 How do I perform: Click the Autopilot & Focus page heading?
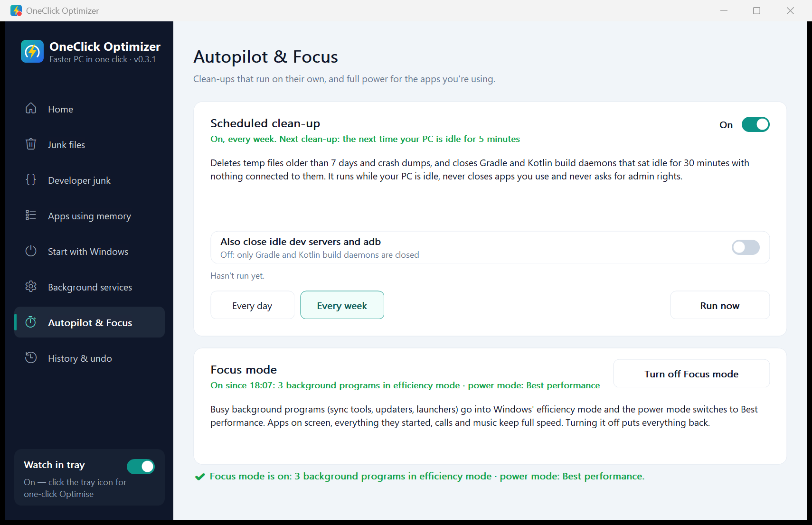pos(265,57)
